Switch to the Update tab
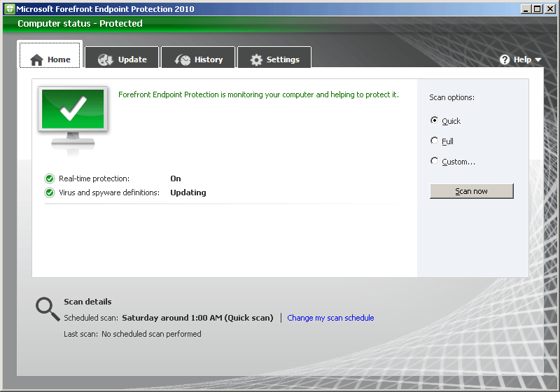Image resolution: width=560 pixels, height=392 pixels. (122, 57)
